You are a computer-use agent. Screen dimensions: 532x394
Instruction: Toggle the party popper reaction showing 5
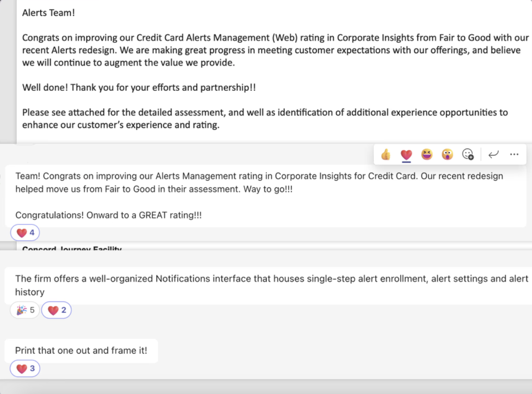pos(25,310)
